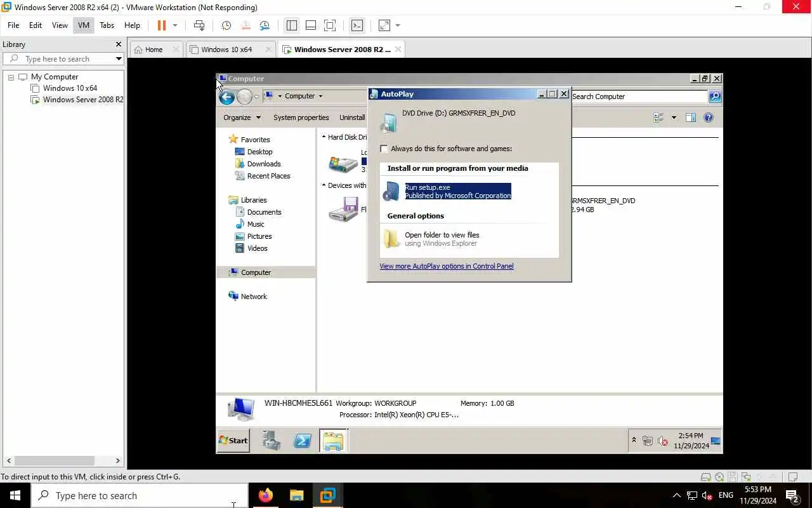The width and height of the screenshot is (812, 508).
Task: Switch to the Windows 10 x64 tab
Action: 226,50
